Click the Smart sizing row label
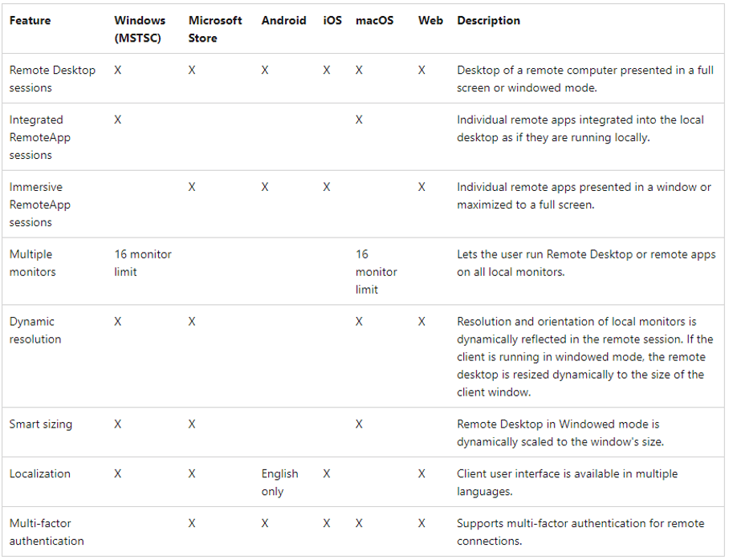 40,424
